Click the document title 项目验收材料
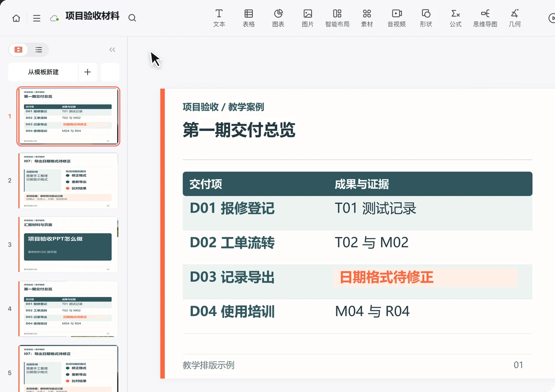 coord(92,16)
